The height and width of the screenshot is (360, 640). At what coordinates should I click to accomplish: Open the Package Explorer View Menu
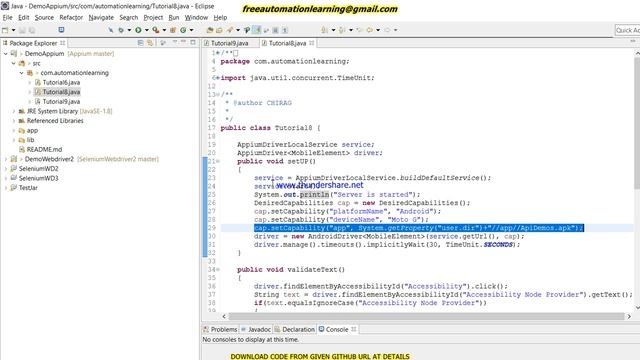tap(175, 42)
